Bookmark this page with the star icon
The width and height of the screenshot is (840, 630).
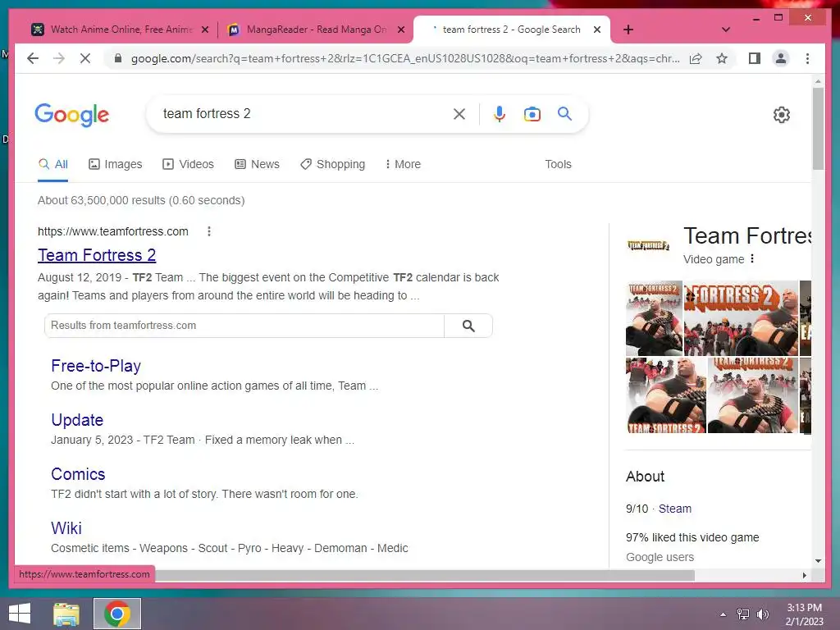(x=722, y=58)
